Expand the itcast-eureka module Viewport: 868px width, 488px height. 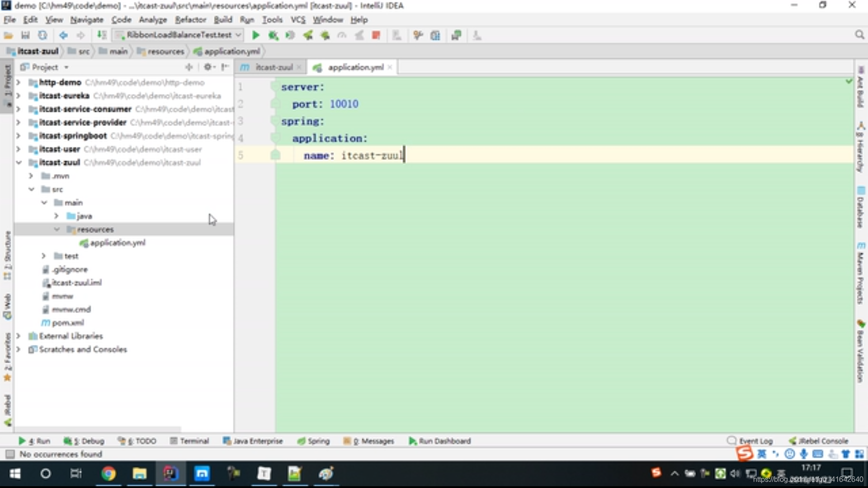click(19, 96)
